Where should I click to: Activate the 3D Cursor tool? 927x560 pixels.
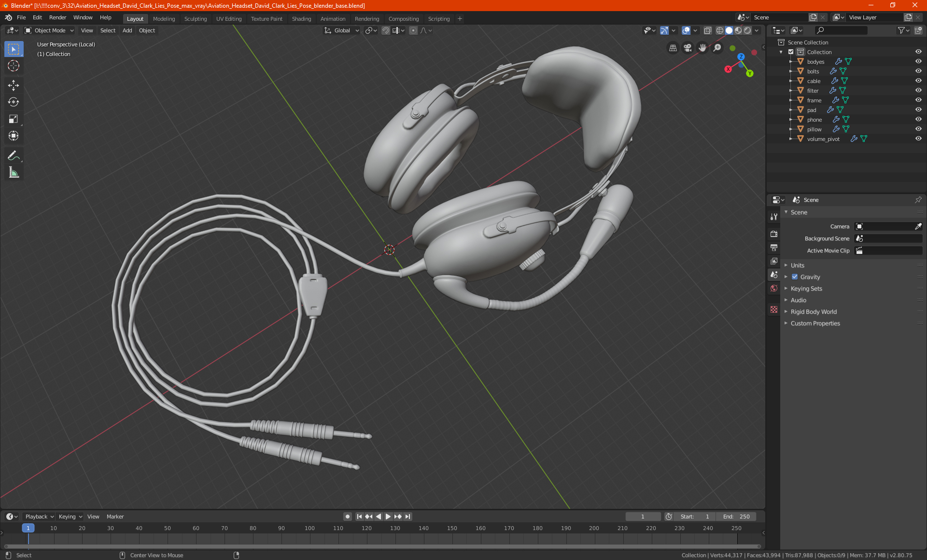click(x=14, y=66)
